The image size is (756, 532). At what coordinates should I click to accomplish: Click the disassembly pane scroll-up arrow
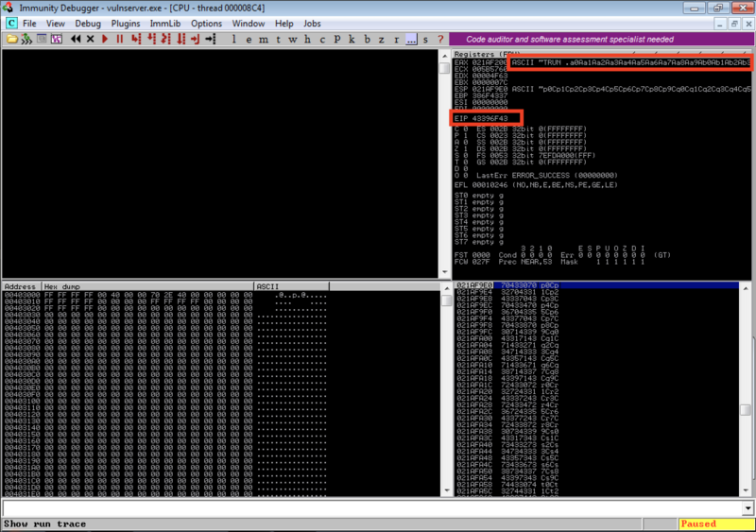click(x=445, y=56)
